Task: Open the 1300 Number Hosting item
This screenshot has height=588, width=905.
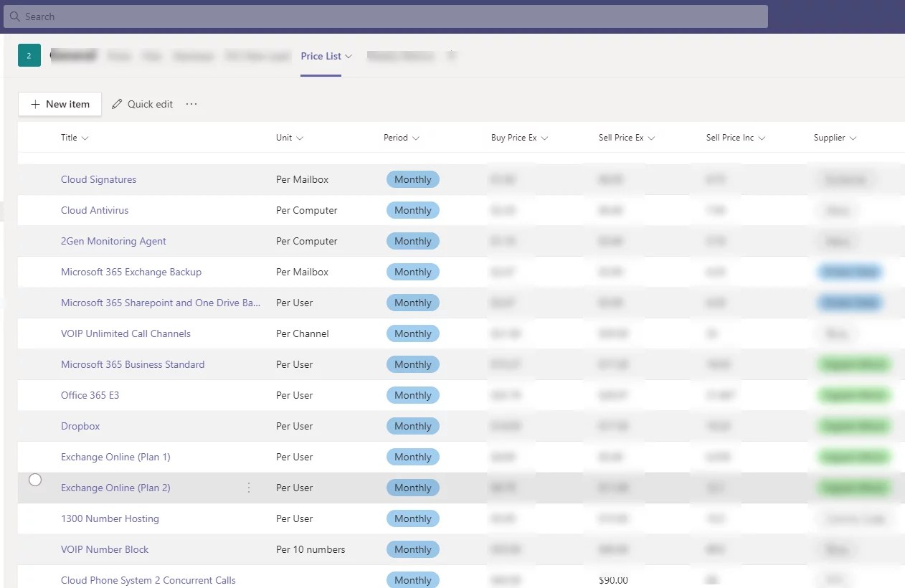Action: click(110, 518)
